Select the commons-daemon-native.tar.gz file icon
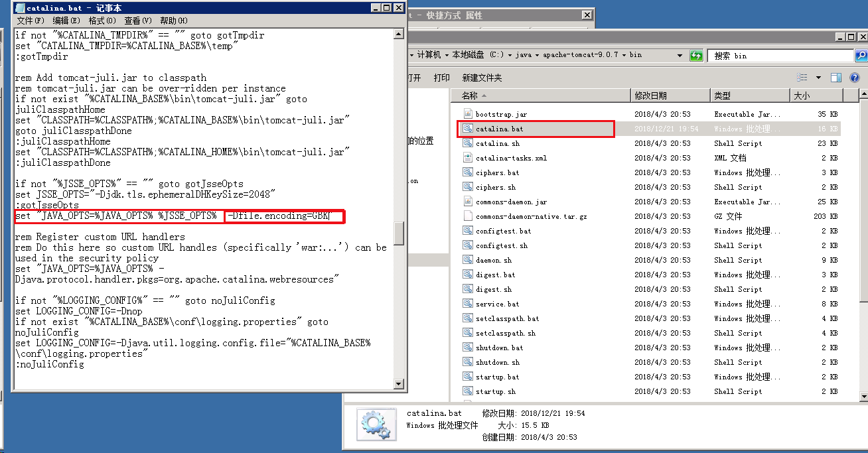The image size is (868, 453). coord(467,216)
